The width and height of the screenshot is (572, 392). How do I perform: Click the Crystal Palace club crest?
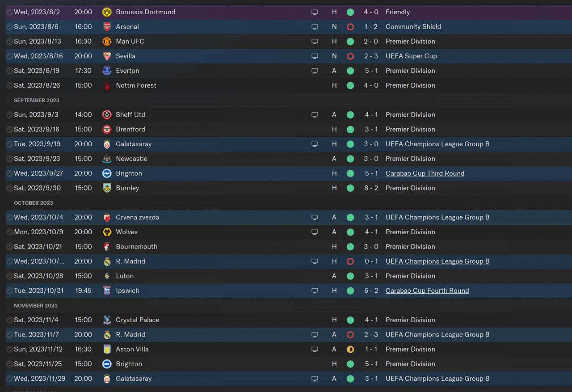pos(107,320)
